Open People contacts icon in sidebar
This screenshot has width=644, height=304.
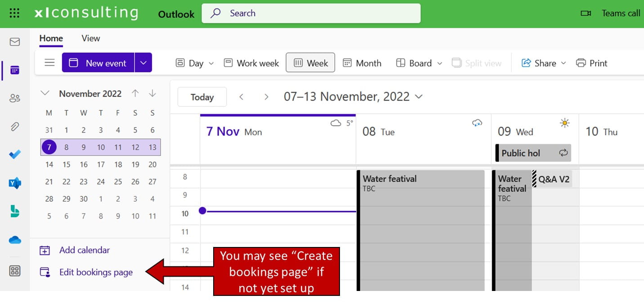point(15,98)
